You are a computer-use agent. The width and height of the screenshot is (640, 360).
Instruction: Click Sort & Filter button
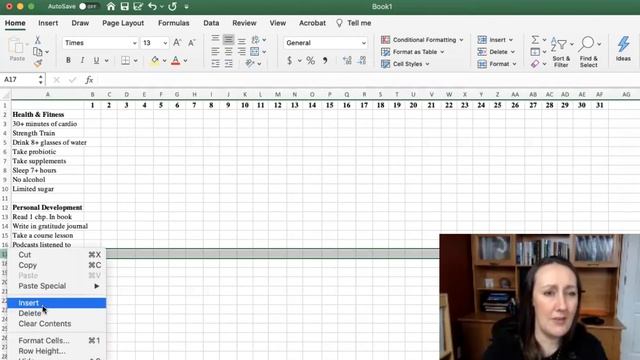point(561,52)
